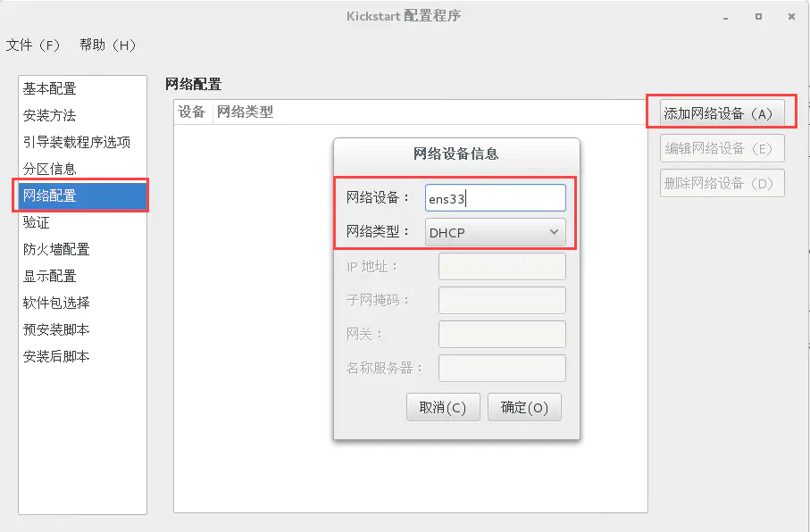Open the 文件 (F) menu

coord(32,46)
